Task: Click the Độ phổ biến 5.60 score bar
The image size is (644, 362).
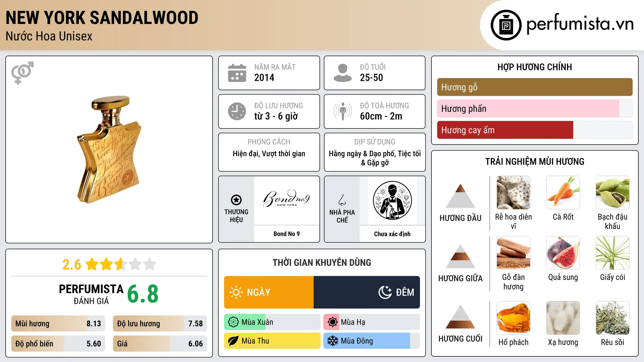Action: pos(58,343)
